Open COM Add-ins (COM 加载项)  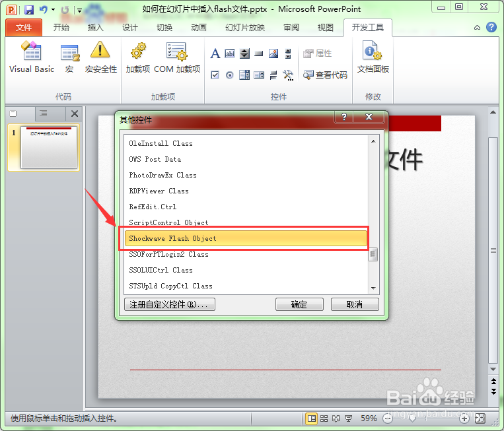pyautogui.click(x=177, y=58)
